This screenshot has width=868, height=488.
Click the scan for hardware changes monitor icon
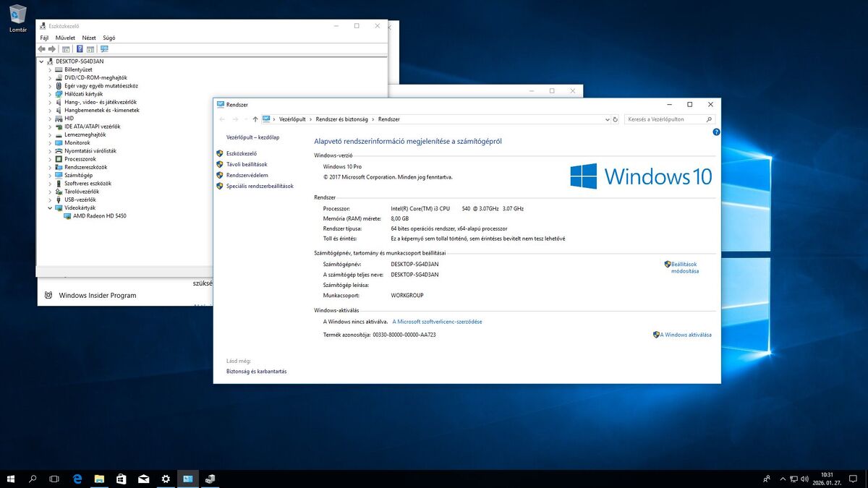point(104,49)
